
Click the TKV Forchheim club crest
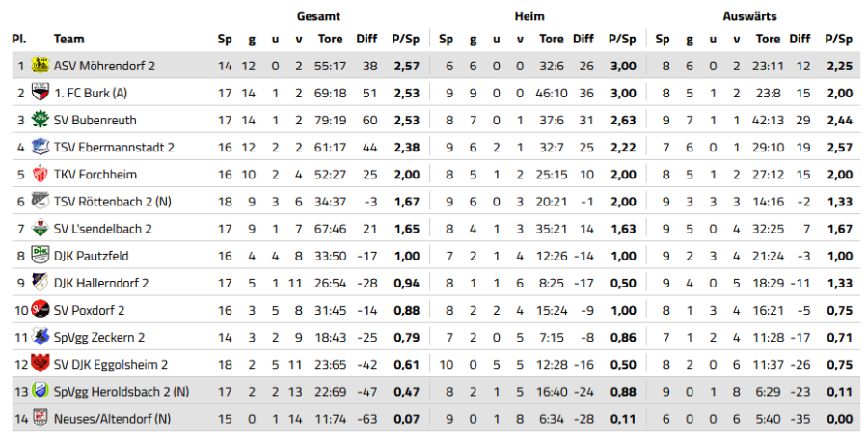41,175
